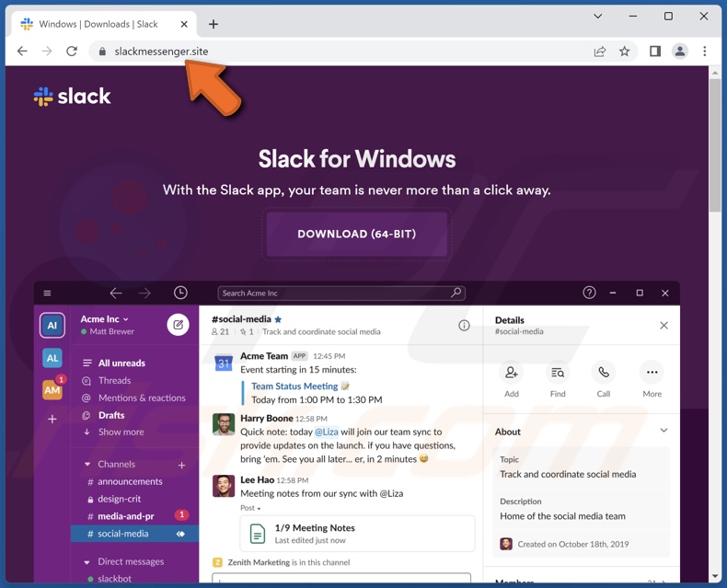Close the Windows Downloads Slack tab
The width and height of the screenshot is (727, 588).
click(x=184, y=24)
